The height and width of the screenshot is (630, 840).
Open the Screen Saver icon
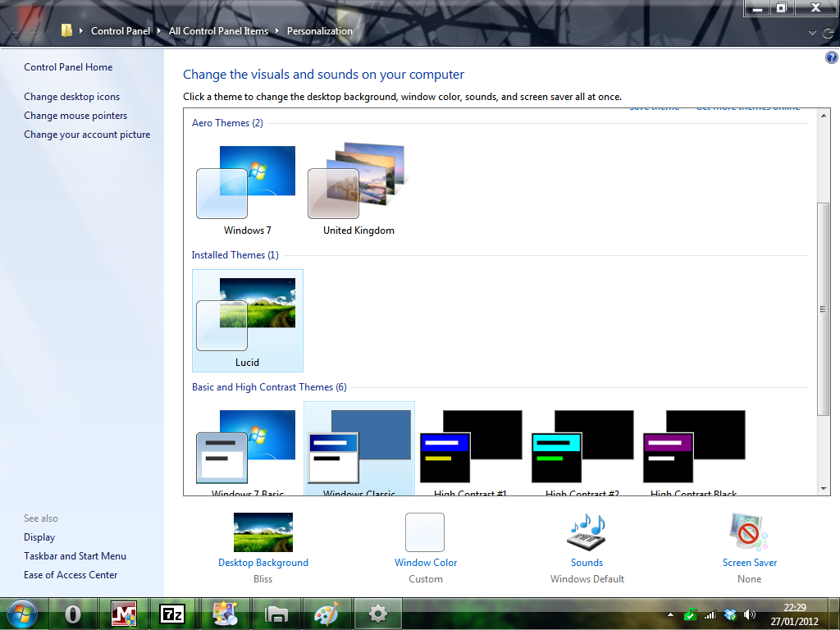[749, 532]
